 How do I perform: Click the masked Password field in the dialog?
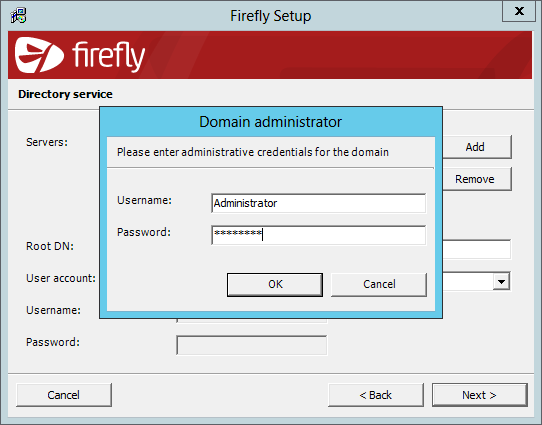coord(318,235)
